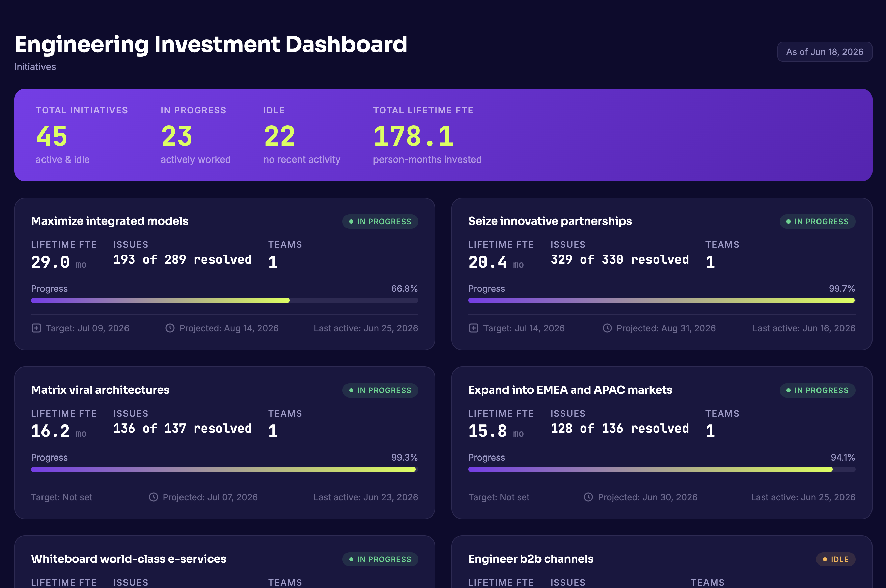Select the Idle 22 stat
Image resolution: width=886 pixels, height=588 pixels.
[302, 135]
